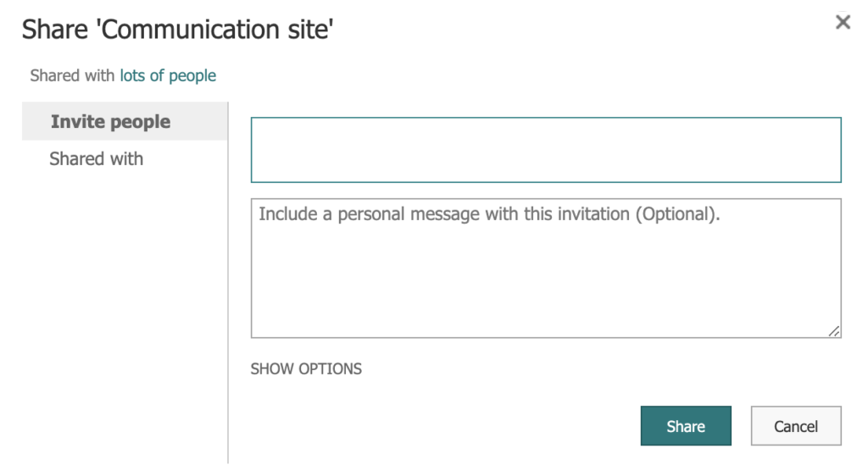Dismiss the dialog using the top-right X icon

[843, 23]
